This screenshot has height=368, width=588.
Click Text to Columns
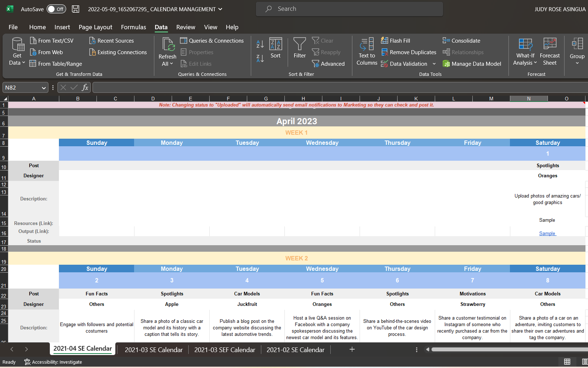tap(367, 52)
